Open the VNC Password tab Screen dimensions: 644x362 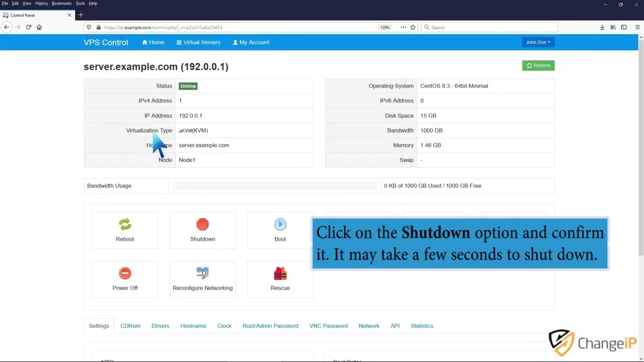coord(328,326)
